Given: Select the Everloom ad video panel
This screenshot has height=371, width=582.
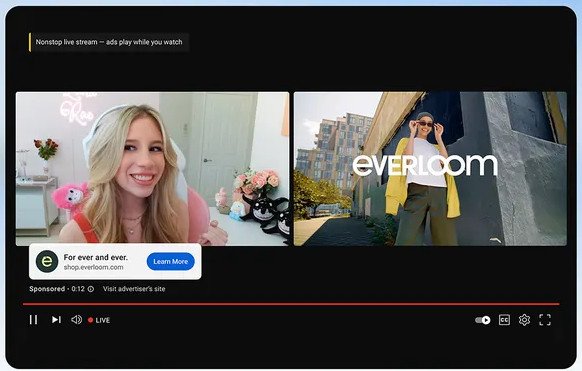Looking at the screenshot, I should click(430, 169).
